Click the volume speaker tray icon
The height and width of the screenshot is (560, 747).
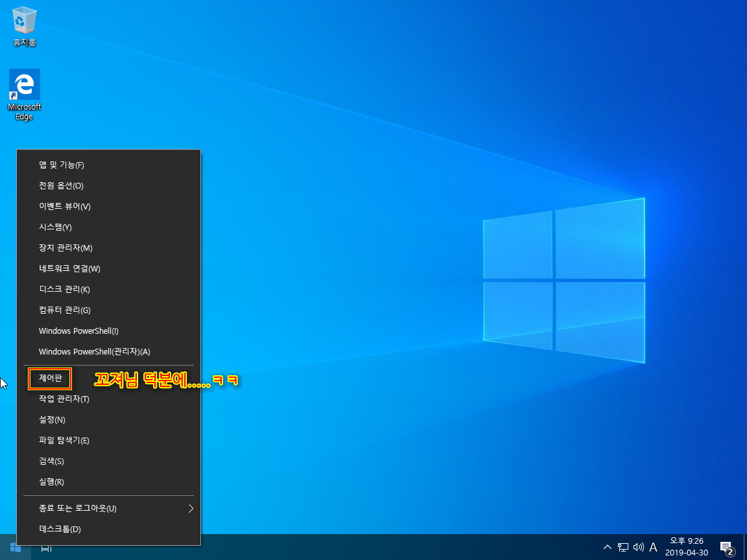638,547
